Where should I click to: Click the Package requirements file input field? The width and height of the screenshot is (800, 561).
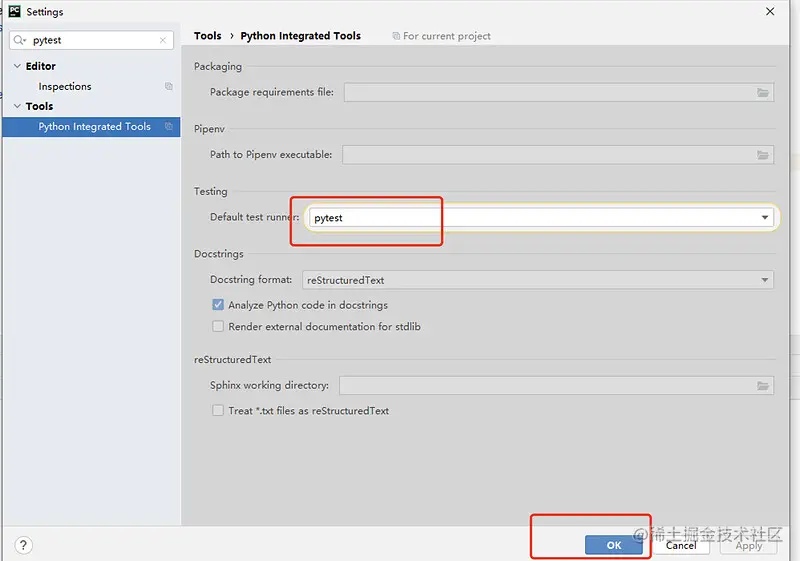(559, 92)
